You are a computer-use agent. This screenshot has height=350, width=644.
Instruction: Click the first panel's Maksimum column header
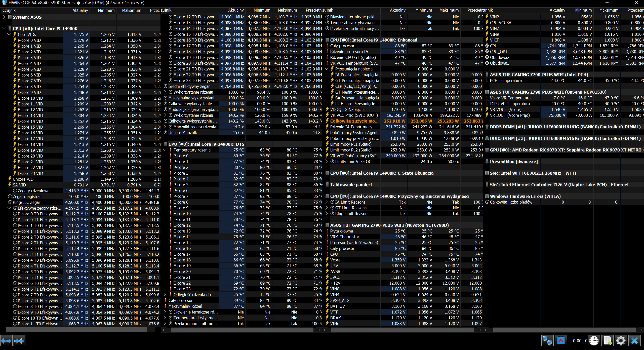(131, 10)
